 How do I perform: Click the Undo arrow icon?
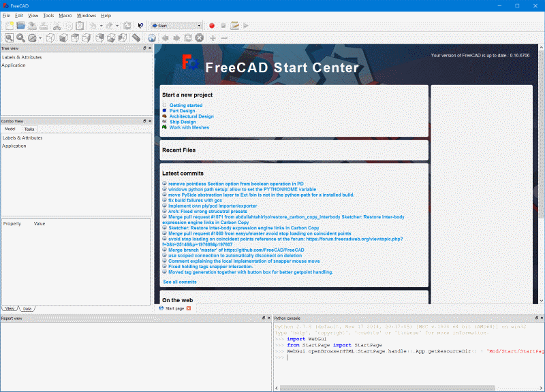coord(93,26)
